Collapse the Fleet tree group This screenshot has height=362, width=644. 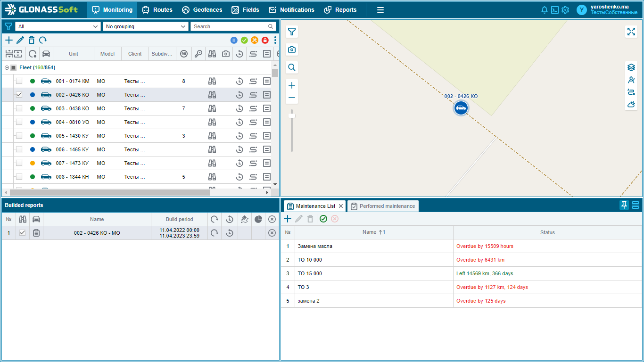(x=7, y=67)
